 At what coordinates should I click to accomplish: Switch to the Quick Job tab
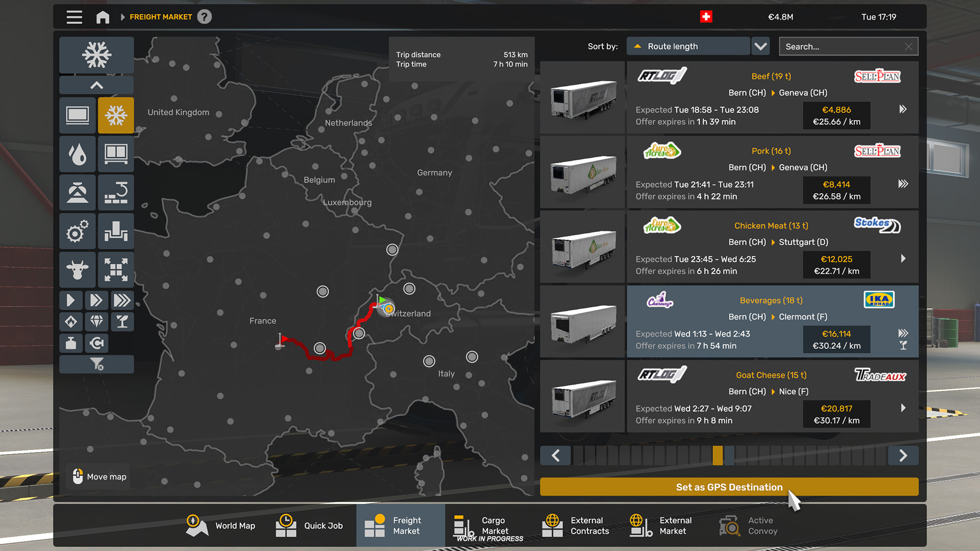309,525
